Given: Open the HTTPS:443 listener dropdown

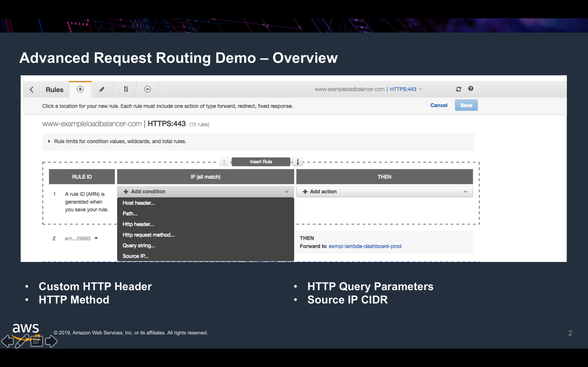Looking at the screenshot, I should 406,89.
